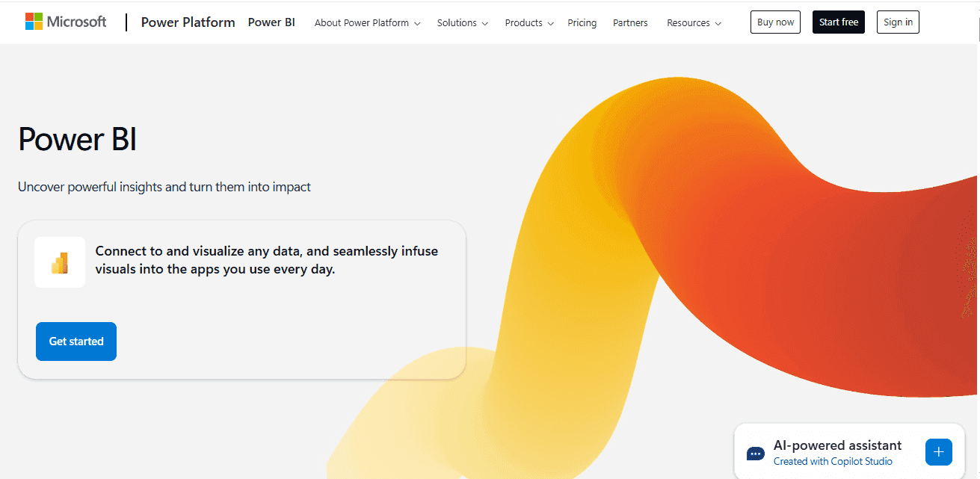
Task: Expand the About Power Platform dropdown
Action: click(367, 22)
